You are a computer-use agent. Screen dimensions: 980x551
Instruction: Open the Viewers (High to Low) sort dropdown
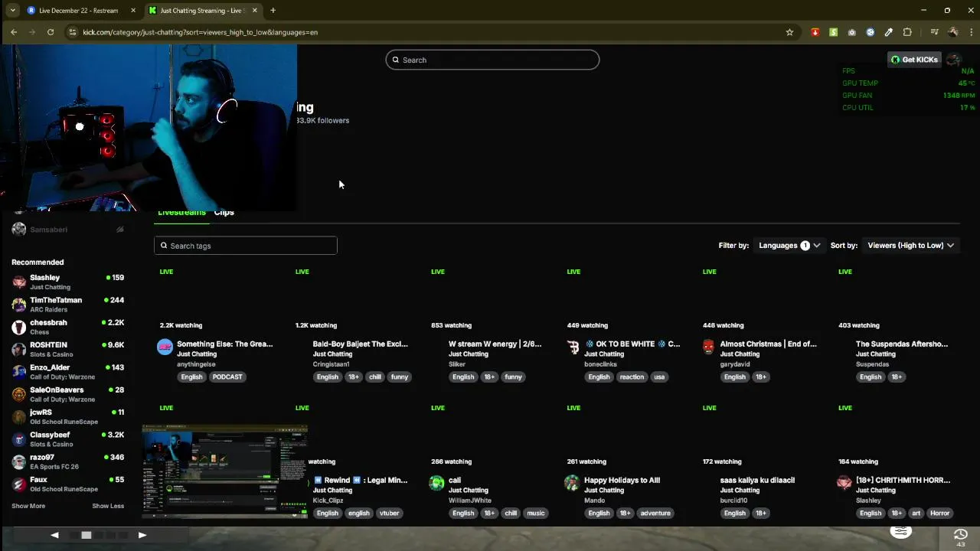(910, 246)
